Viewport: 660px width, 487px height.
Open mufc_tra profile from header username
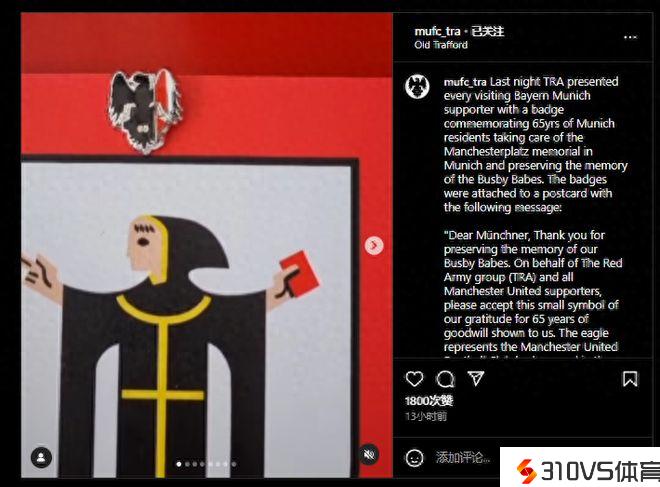[x=437, y=31]
